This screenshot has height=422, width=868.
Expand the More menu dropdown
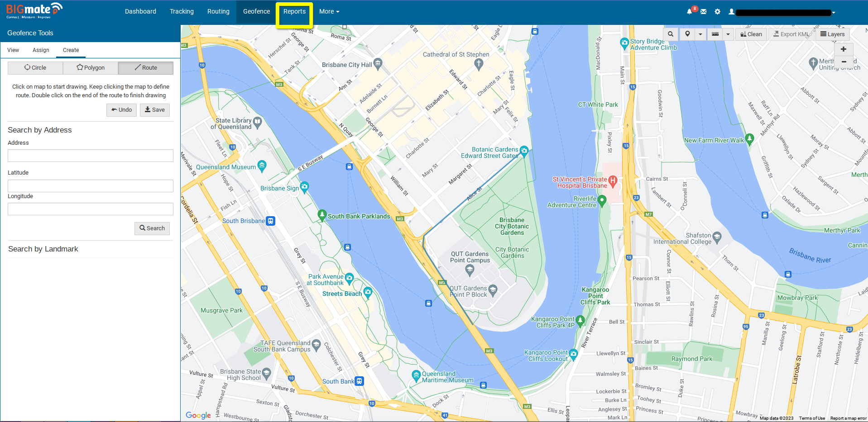329,12
